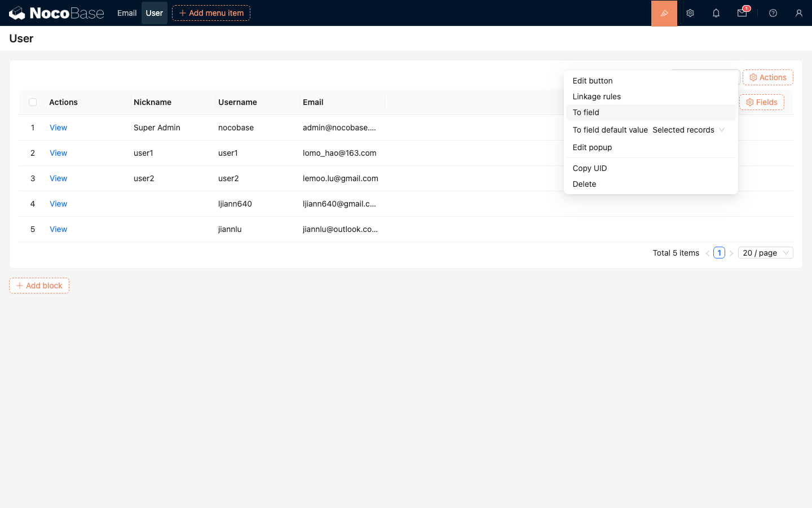
Task: Open the help question mark icon
Action: click(x=773, y=13)
